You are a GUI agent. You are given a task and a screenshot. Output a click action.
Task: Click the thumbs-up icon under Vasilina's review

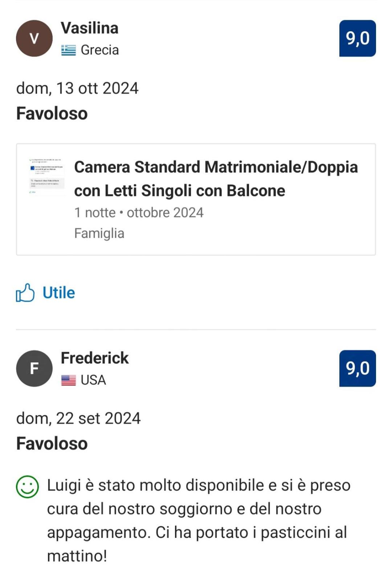coord(25,293)
